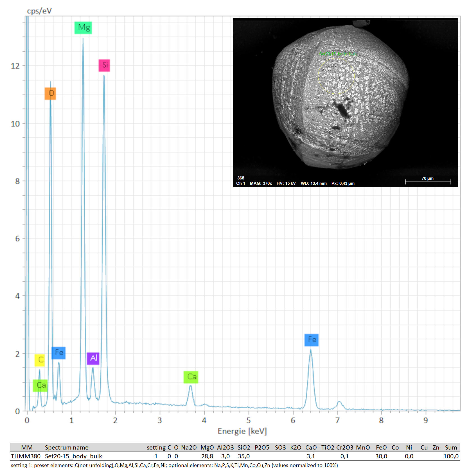This screenshot has width=469, height=476.
Task: Click the MgO column header
Action: click(x=207, y=447)
